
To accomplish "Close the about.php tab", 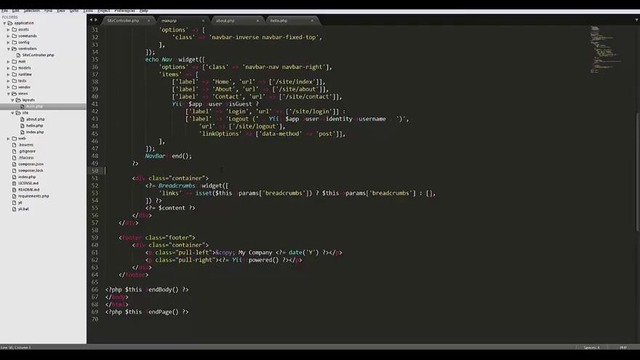I will [x=258, y=20].
